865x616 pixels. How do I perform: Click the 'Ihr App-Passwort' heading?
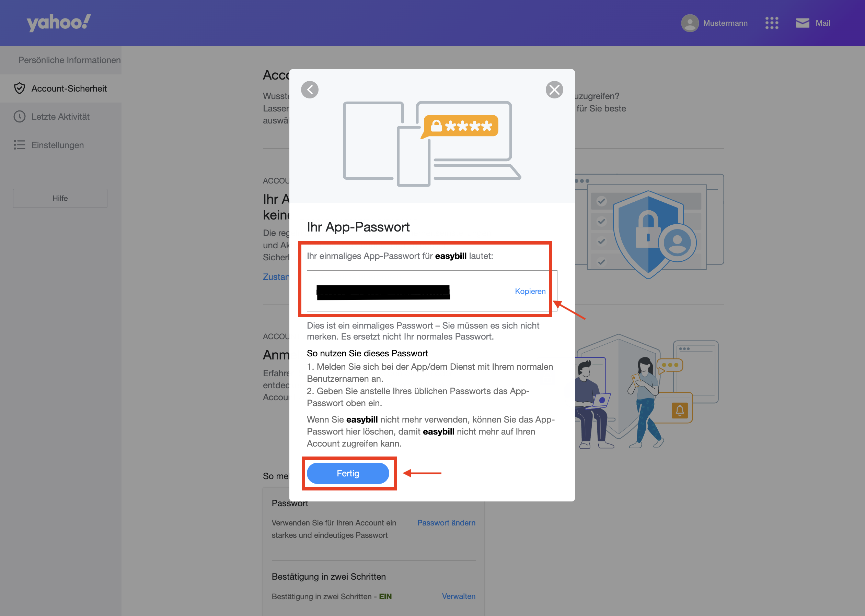tap(358, 227)
